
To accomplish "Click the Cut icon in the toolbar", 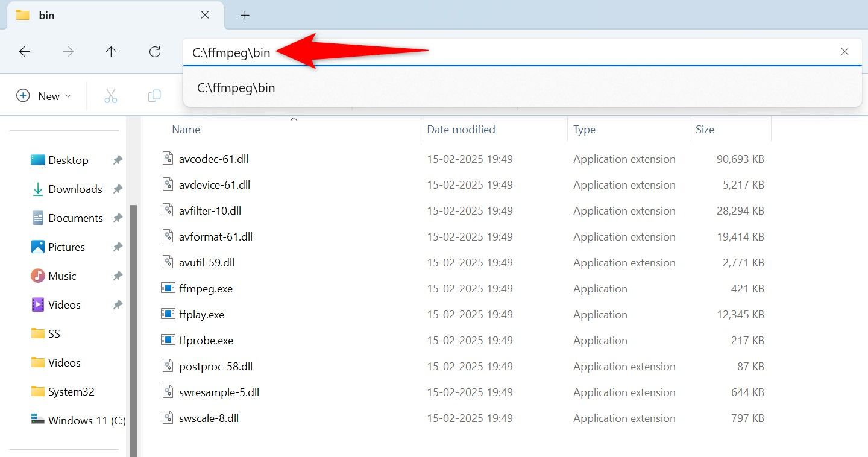I will 110,95.
